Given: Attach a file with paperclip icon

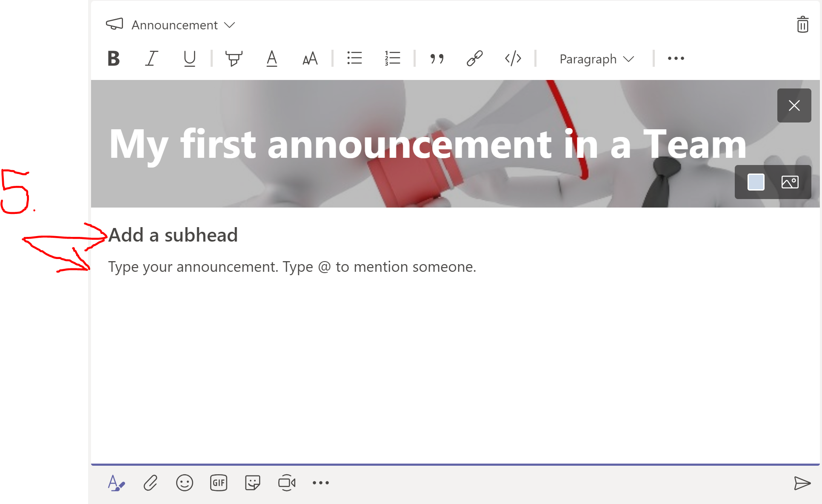Looking at the screenshot, I should [x=151, y=483].
